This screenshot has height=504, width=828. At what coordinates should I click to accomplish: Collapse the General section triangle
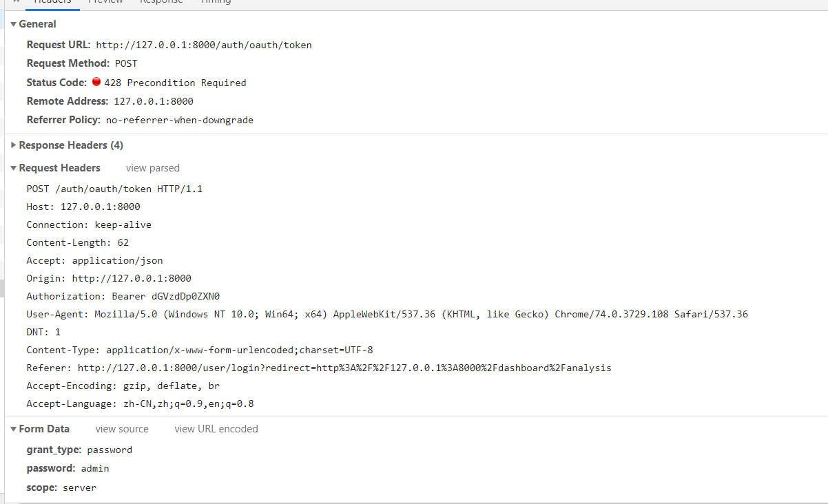pos(14,23)
